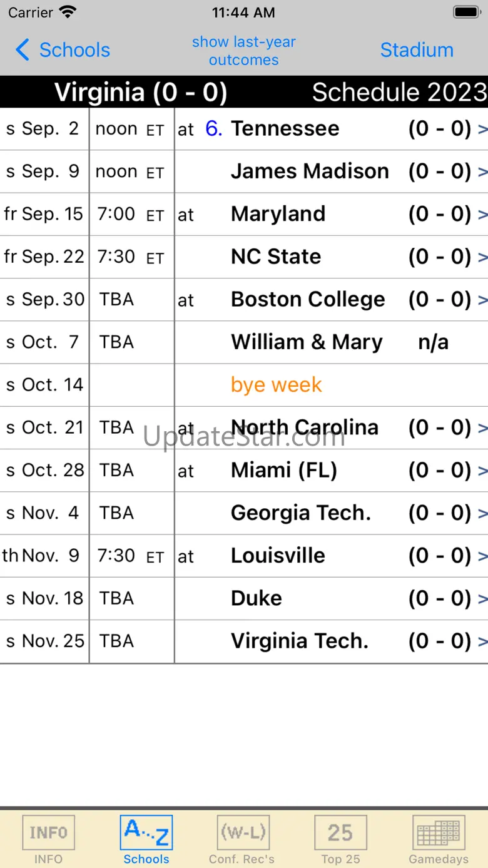Open the Stadium view

(417, 50)
